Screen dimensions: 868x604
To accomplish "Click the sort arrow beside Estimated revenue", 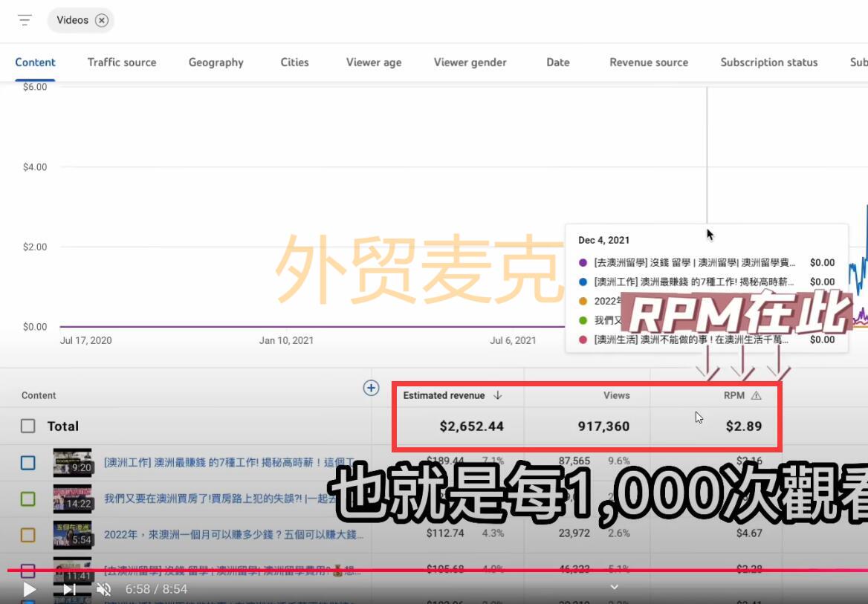I will point(498,395).
